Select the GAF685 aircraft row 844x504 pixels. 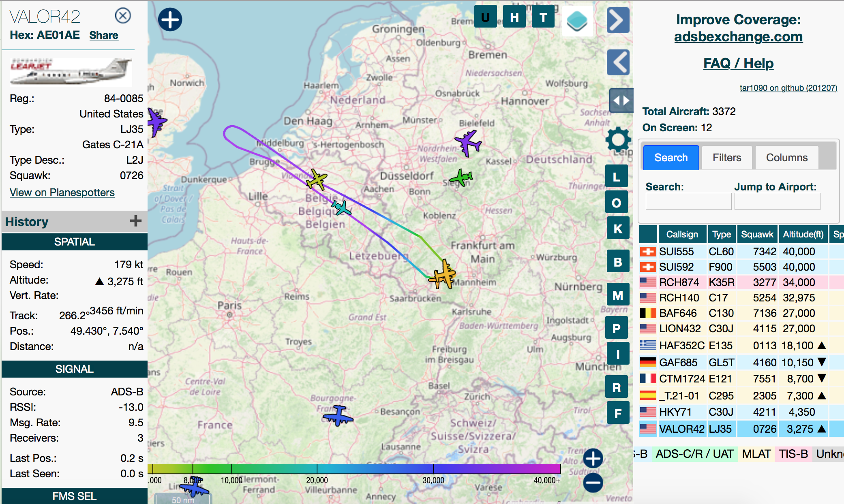[741, 362]
